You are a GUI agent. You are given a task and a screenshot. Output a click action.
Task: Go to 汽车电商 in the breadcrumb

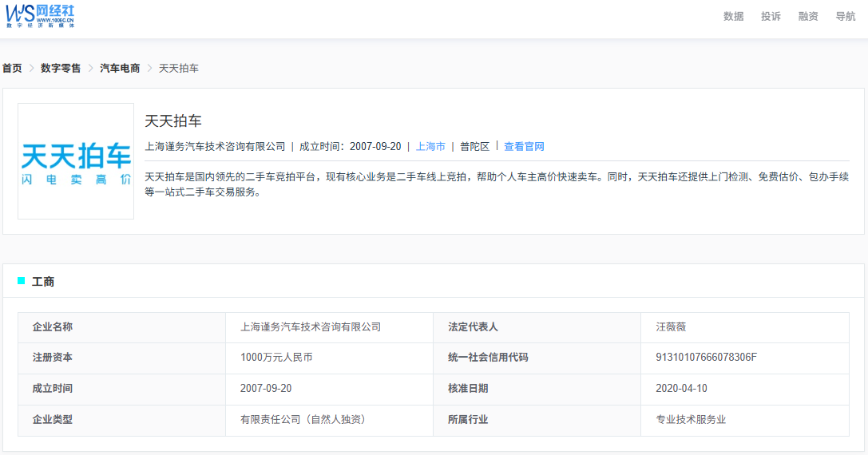(x=120, y=68)
